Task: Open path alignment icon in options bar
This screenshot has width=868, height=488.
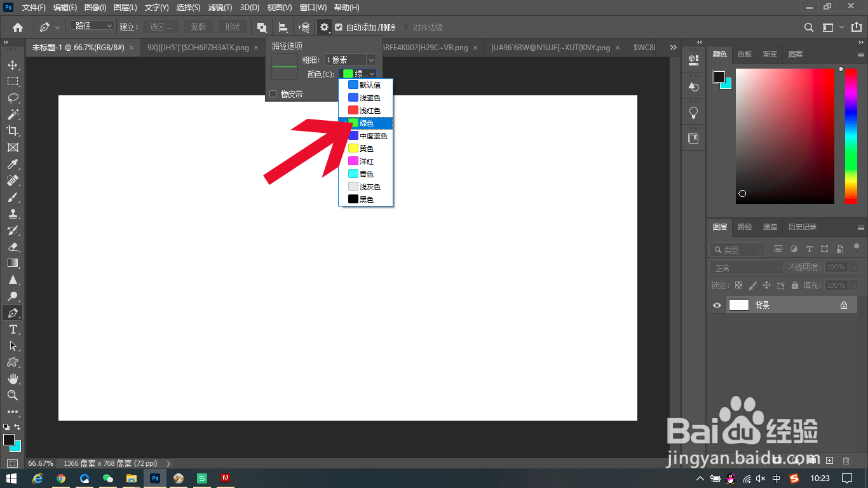Action: coord(283,27)
